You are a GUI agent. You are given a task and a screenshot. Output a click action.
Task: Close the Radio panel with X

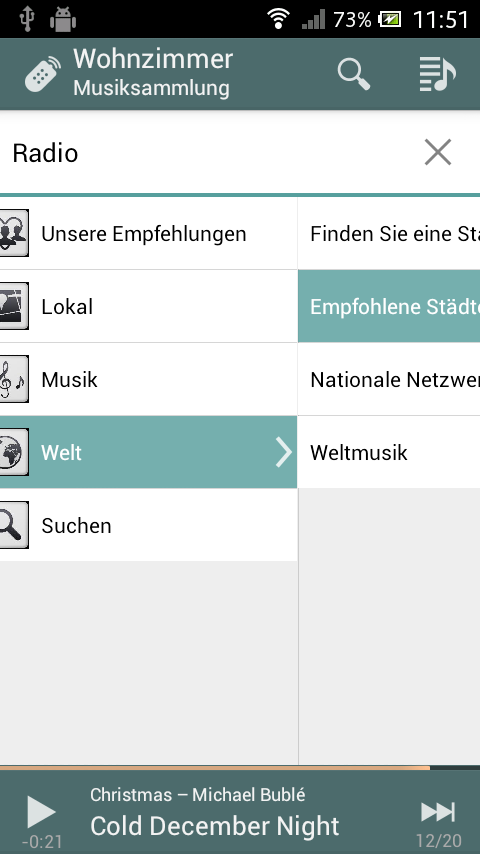(438, 152)
